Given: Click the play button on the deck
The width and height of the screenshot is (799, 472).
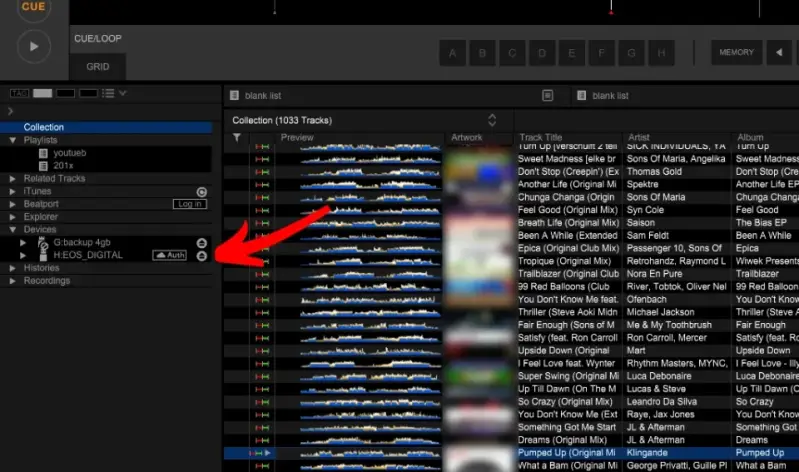Looking at the screenshot, I should (x=34, y=46).
